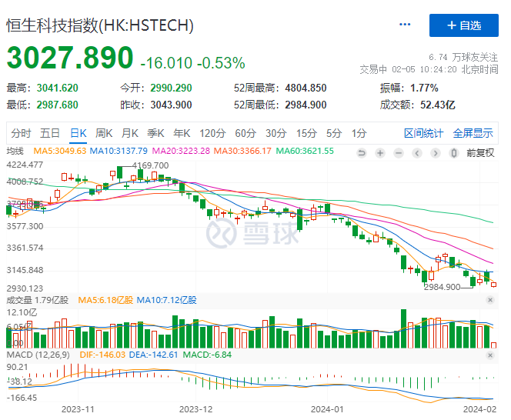Screen dimensions: 511x420
Task: Click the MA5:3049.63 indicator label
Action: [x=59, y=152]
